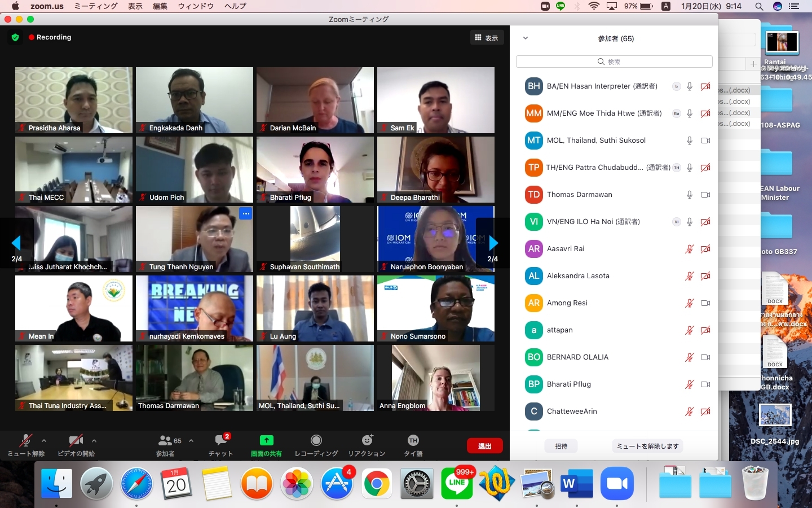Expand audio options arrow beside mute button
Image resolution: width=812 pixels, height=508 pixels.
tap(44, 441)
